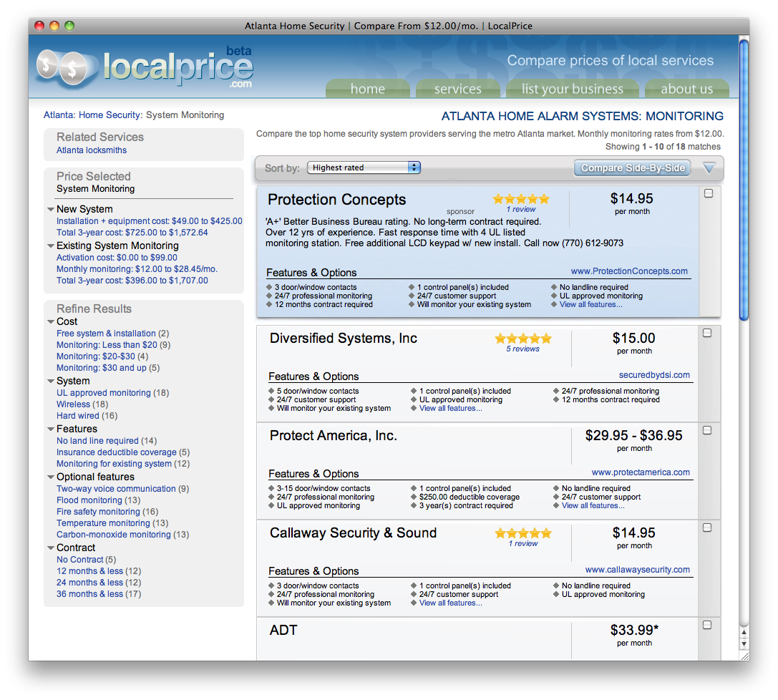Tick the Protect America compare checkbox
The height and width of the screenshot is (700, 778).
tap(707, 430)
